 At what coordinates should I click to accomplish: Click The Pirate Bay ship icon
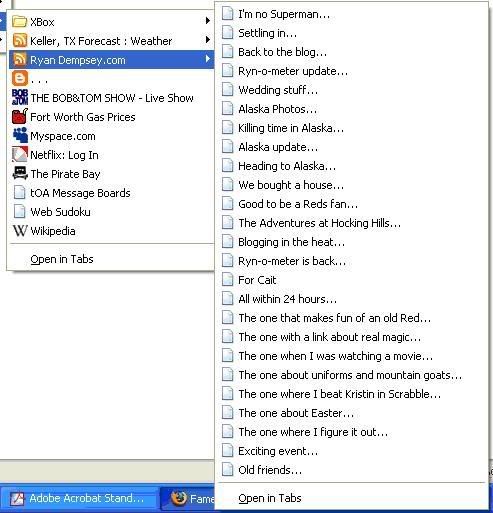pos(20,173)
